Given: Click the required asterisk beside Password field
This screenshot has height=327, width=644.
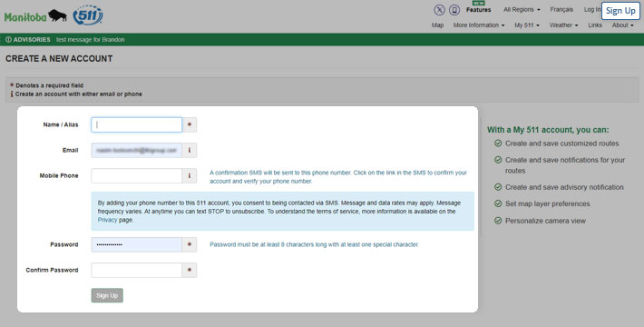Looking at the screenshot, I should pyautogui.click(x=190, y=244).
